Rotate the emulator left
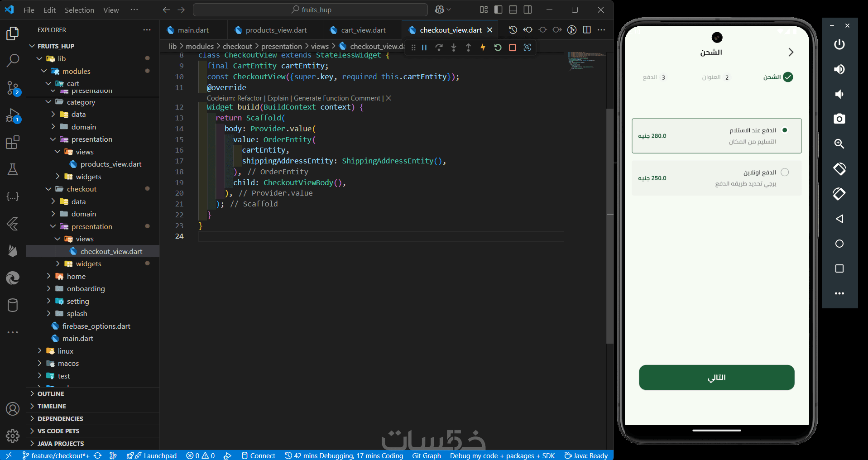Viewport: 868px width, 460px height. [x=839, y=169]
